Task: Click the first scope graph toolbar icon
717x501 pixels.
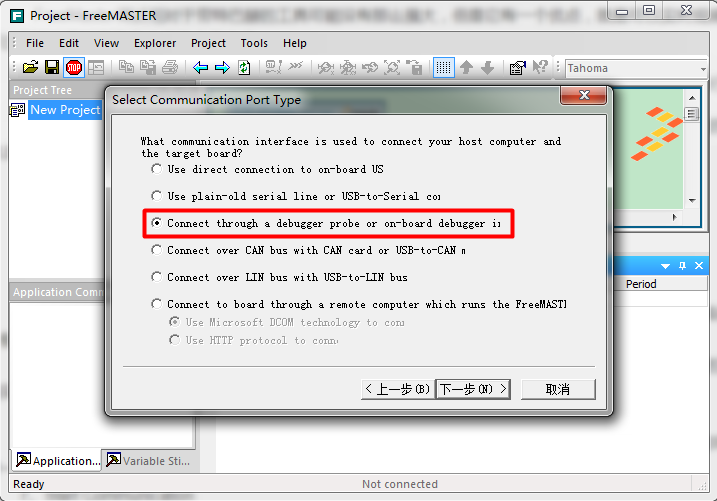Action: point(326,68)
